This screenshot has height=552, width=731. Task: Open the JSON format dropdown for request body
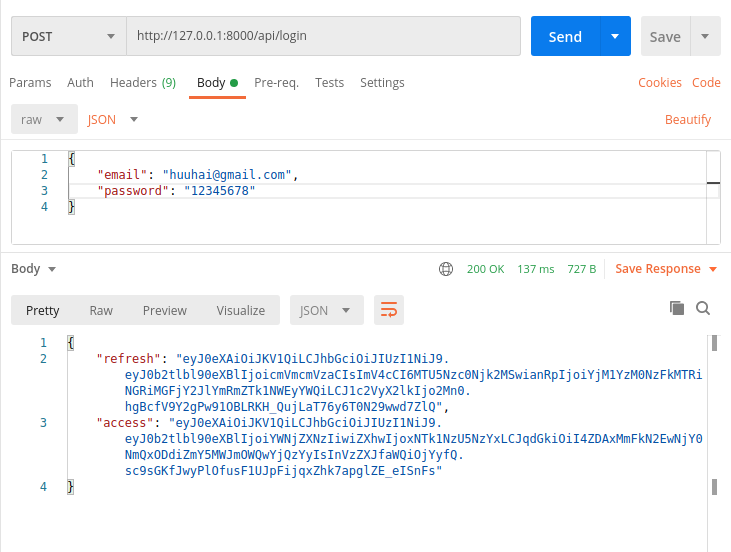[x=112, y=119]
